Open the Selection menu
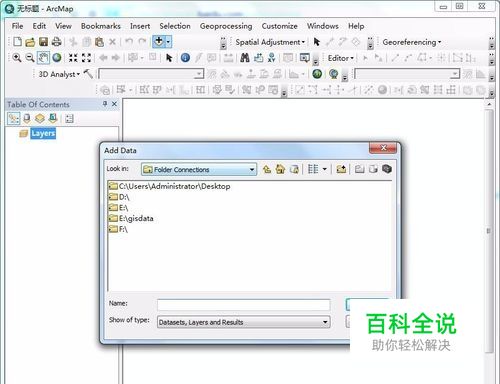 (x=175, y=26)
